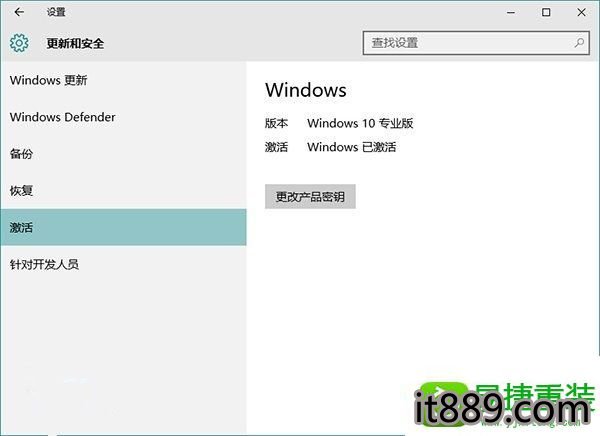The height and width of the screenshot is (436, 600).
Task: Open Windows Defender settings
Action: (x=123, y=117)
